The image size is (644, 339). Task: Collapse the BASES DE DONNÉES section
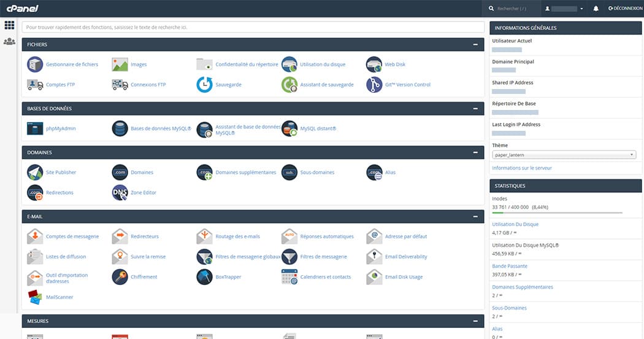[475, 109]
